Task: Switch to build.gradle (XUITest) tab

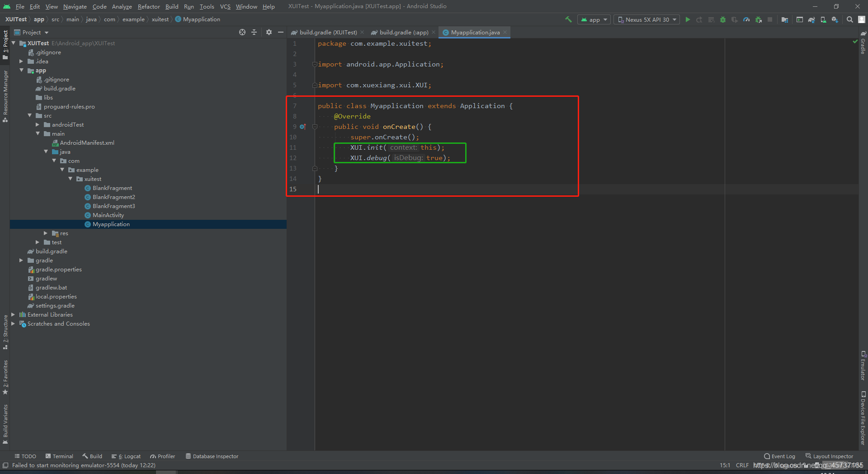Action: pos(328,32)
